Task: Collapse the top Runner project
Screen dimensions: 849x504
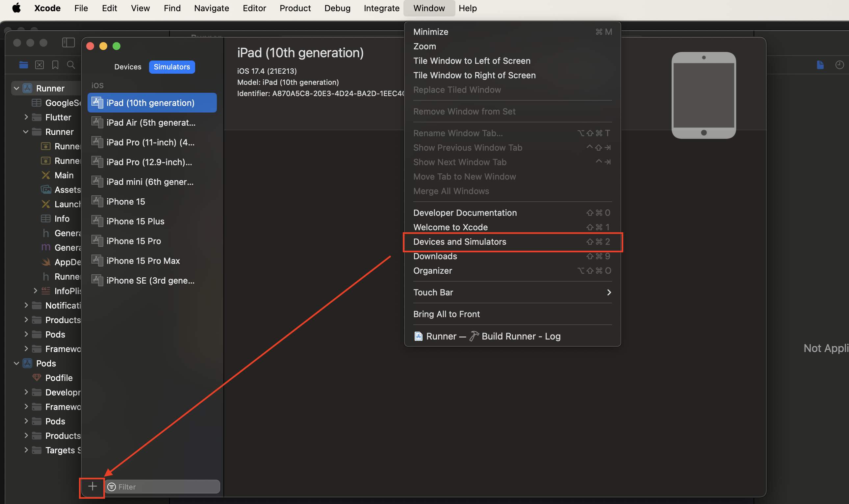Action: [x=16, y=88]
